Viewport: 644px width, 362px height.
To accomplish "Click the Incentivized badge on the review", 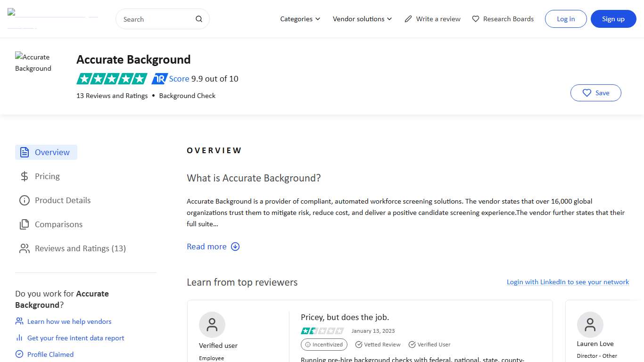I will click(x=324, y=345).
